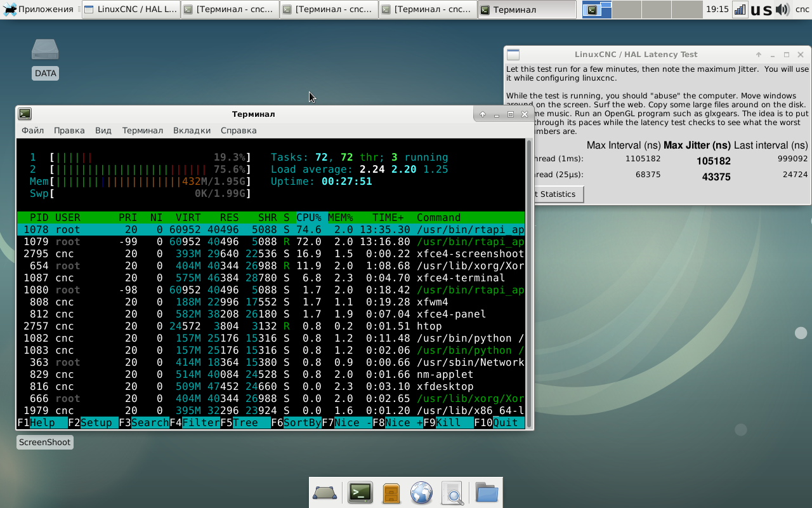
Task: Toggle F5 Tree view in htop
Action: [246, 422]
